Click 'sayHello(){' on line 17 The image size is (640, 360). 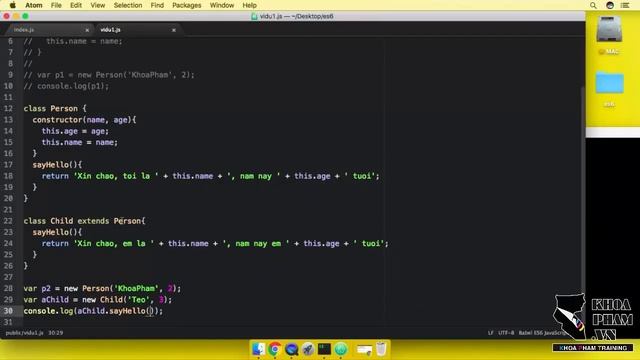point(57,165)
